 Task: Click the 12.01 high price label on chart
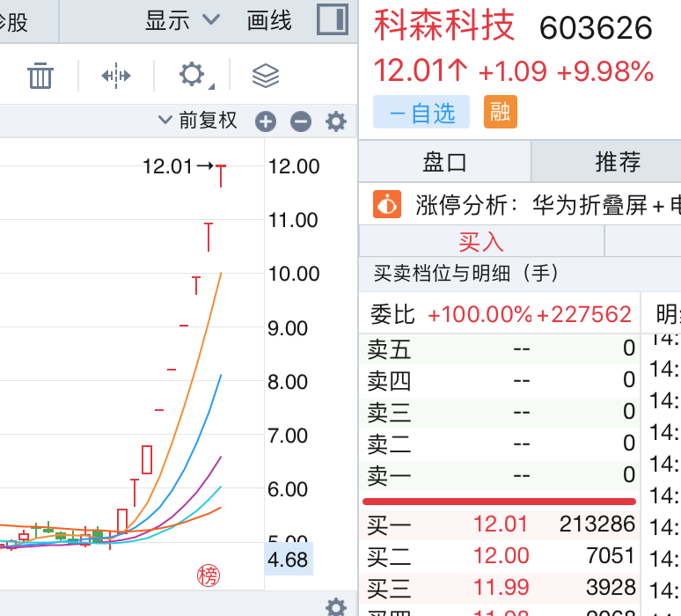point(167,166)
